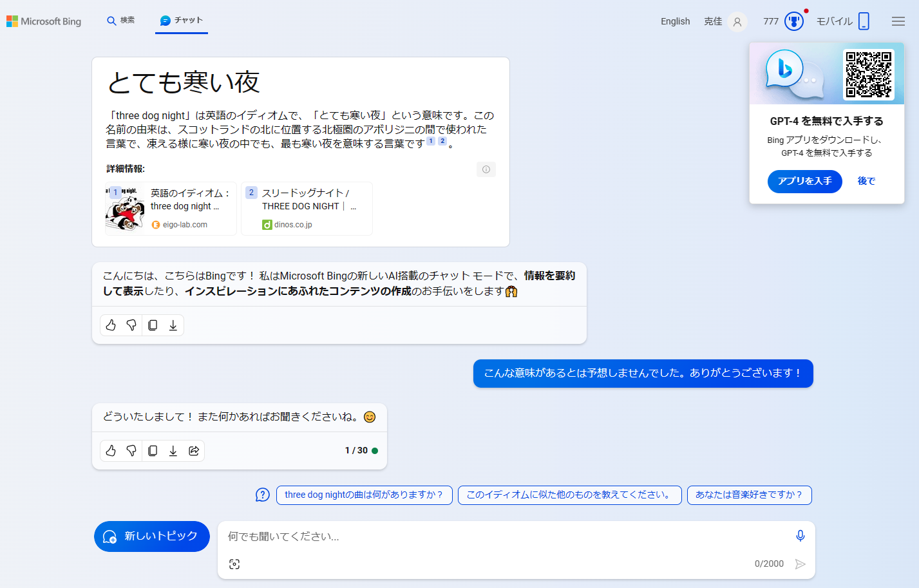The width and height of the screenshot is (919, 588).
Task: Copy the どういたしまして reply
Action: click(x=153, y=451)
